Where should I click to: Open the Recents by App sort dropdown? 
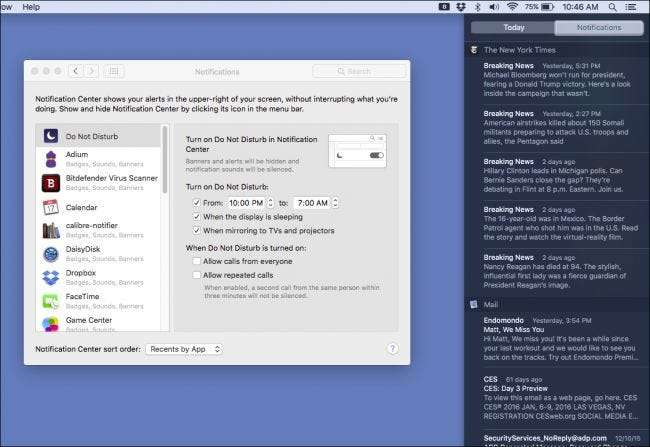pos(184,349)
